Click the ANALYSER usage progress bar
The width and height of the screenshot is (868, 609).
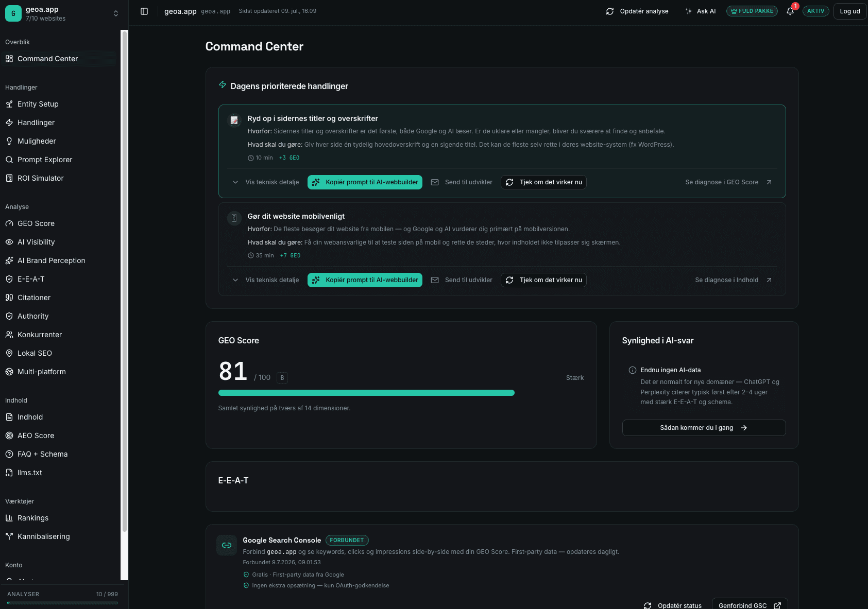pos(62,603)
